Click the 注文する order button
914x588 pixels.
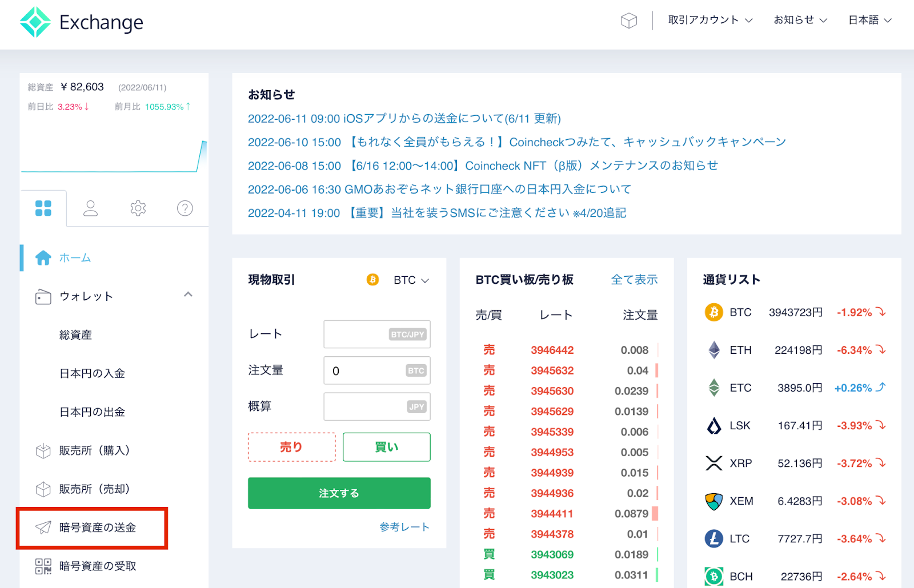[x=339, y=493]
